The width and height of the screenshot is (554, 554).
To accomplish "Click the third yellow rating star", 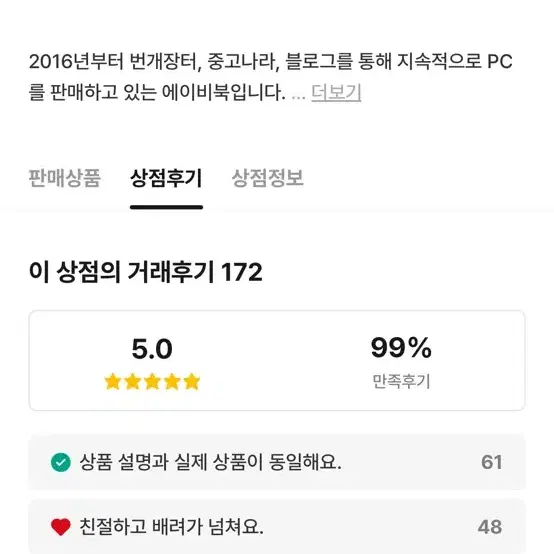I will 152,382.
